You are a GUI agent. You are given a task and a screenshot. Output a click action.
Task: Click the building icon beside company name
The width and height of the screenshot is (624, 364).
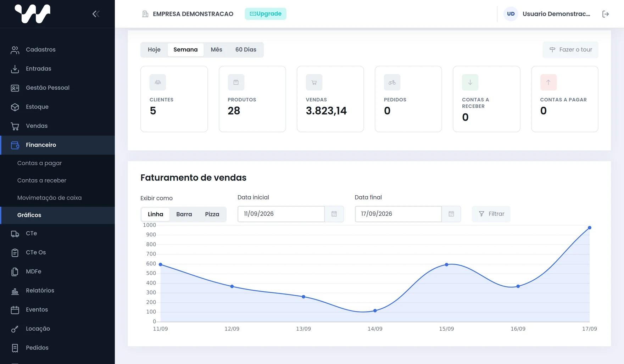click(x=145, y=14)
